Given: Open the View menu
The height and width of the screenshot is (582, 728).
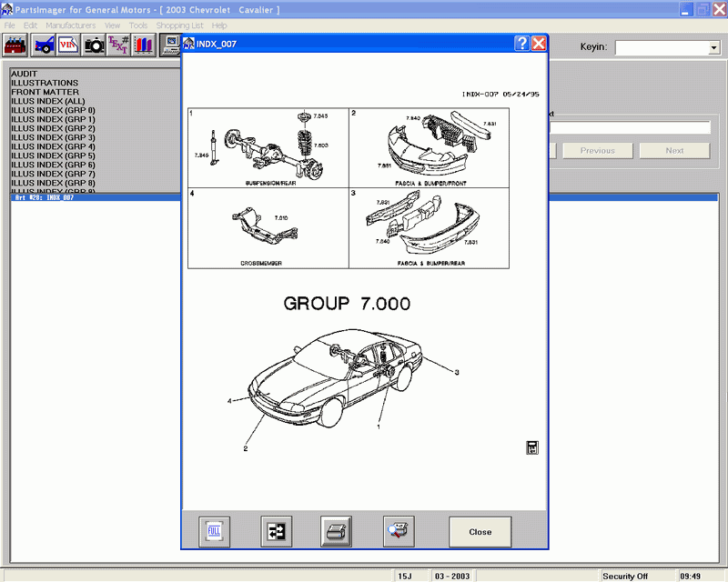Looking at the screenshot, I should tap(112, 25).
